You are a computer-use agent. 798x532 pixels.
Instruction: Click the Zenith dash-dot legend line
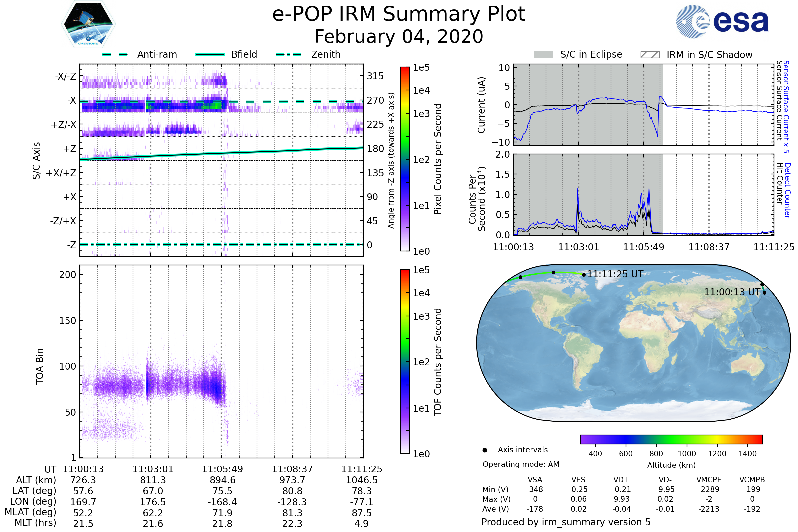tap(288, 54)
